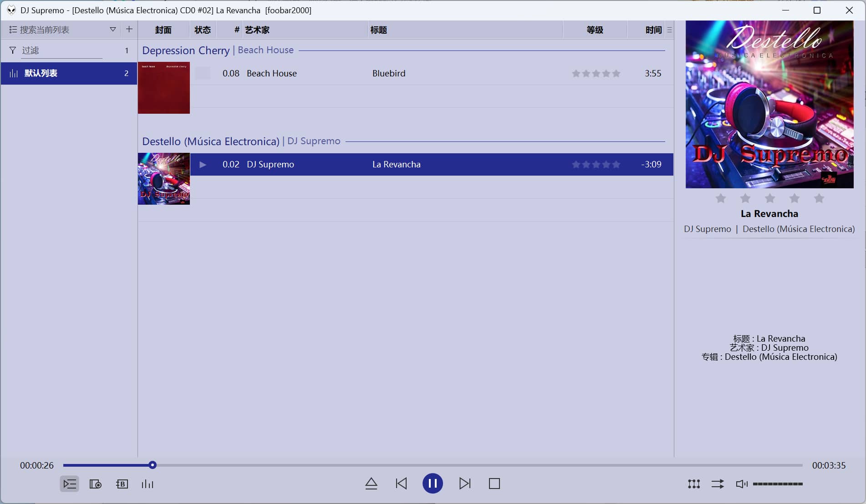
Task: Open the equalizer sliders icon
Action: pyautogui.click(x=694, y=484)
